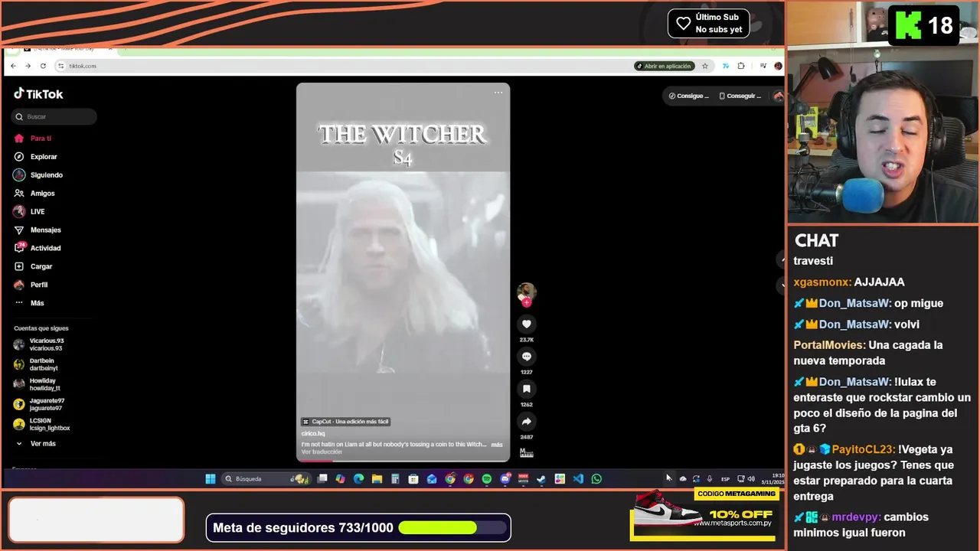This screenshot has width=980, height=551.
Task: Click the Conseguir app button
Action: pyautogui.click(x=740, y=96)
